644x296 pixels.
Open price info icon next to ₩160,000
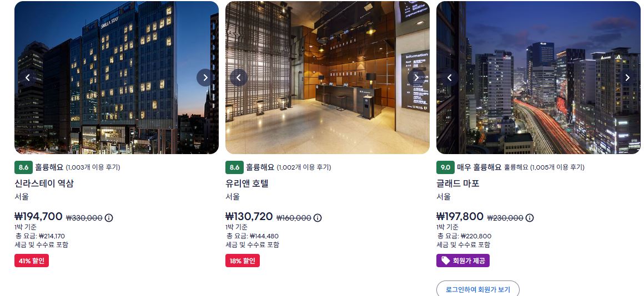[x=318, y=218]
